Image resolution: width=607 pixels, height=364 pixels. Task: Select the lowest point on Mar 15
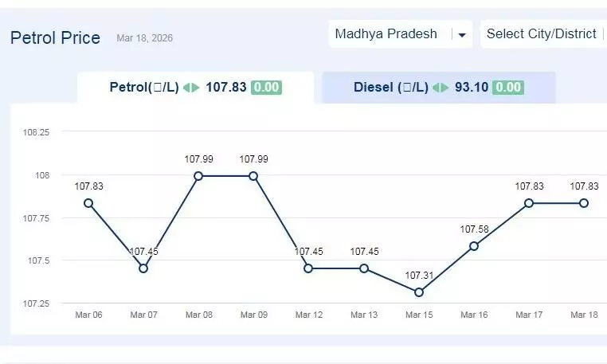click(x=419, y=292)
